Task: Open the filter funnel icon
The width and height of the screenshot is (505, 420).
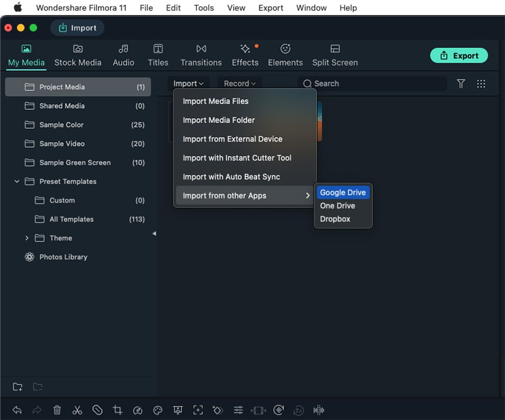Action: [461, 84]
